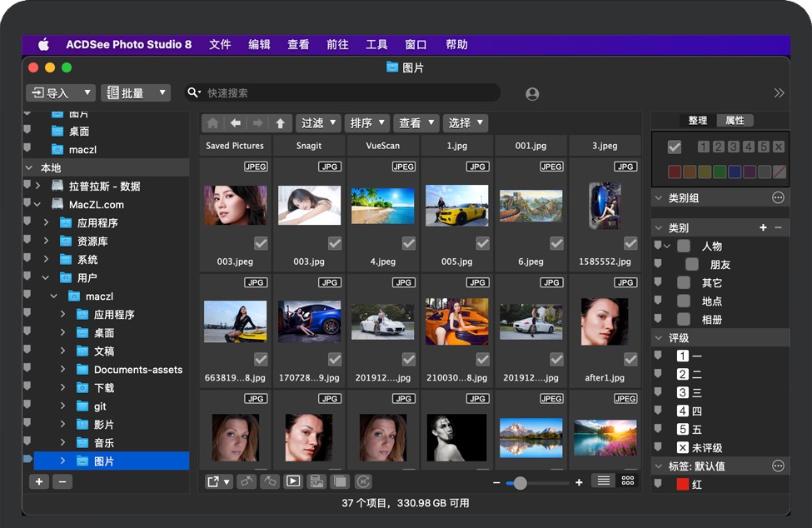This screenshot has width=812, height=528.
Task: Set rating 3 in the organize panel
Action: point(733,147)
